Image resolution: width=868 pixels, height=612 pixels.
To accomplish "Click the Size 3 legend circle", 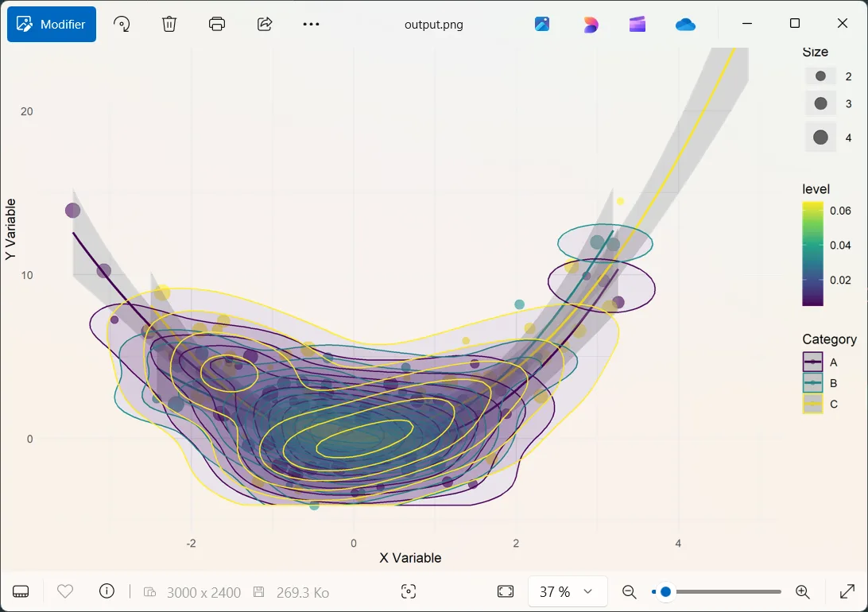I will (x=820, y=103).
